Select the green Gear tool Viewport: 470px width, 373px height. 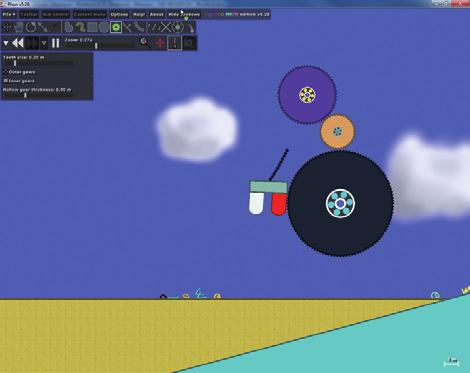(116, 27)
